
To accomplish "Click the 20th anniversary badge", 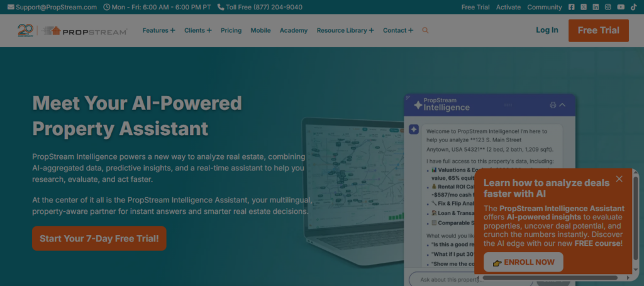I will (25, 30).
